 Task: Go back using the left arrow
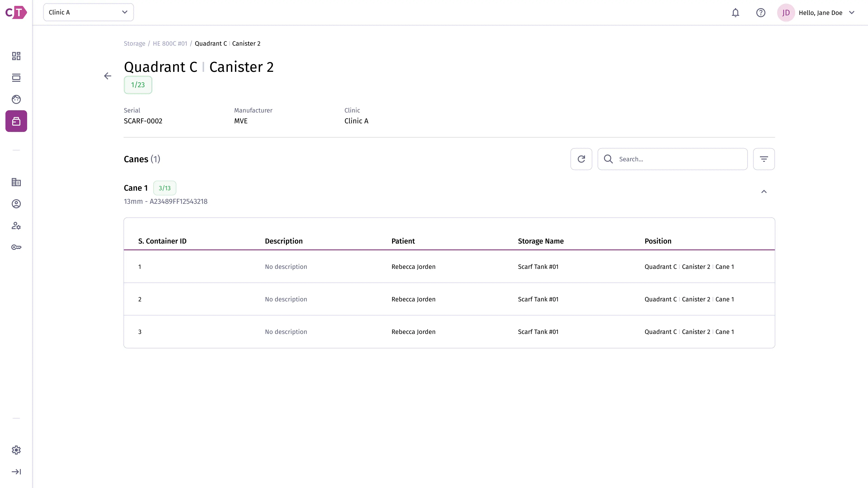108,76
